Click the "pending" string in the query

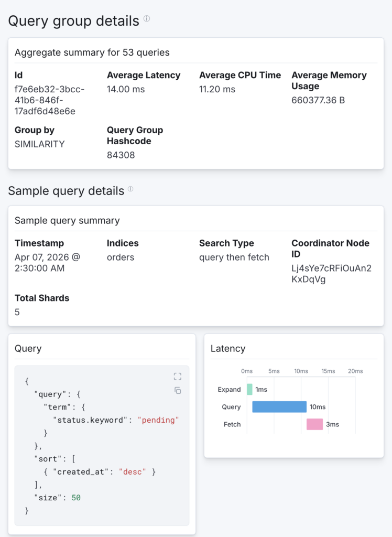coord(158,420)
